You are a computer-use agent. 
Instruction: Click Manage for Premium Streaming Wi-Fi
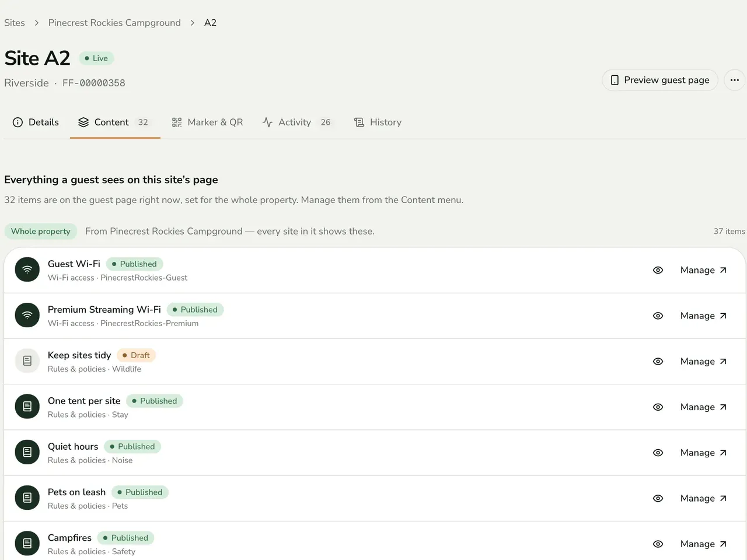click(x=703, y=316)
